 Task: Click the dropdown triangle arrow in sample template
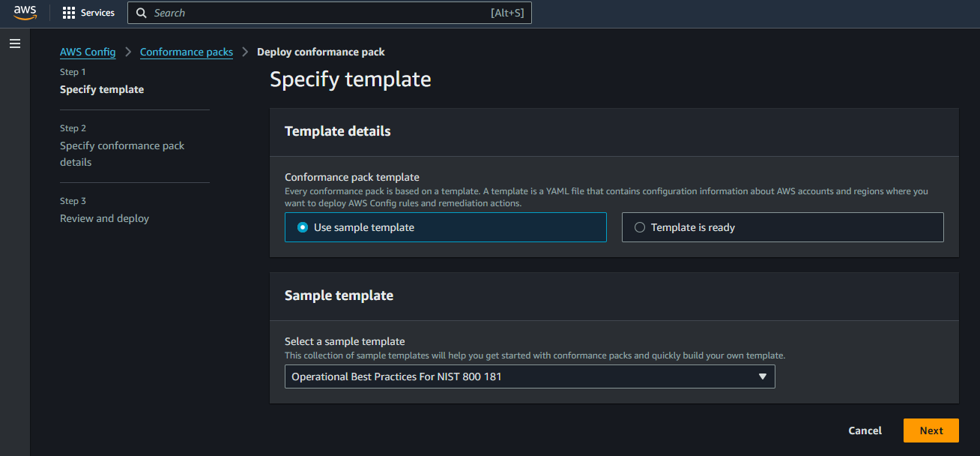[x=763, y=376]
